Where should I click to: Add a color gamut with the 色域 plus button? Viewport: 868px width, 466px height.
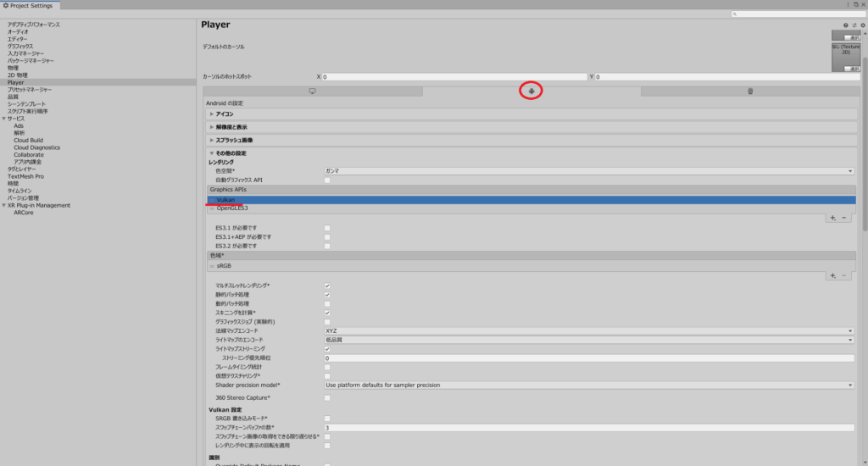tap(832, 275)
